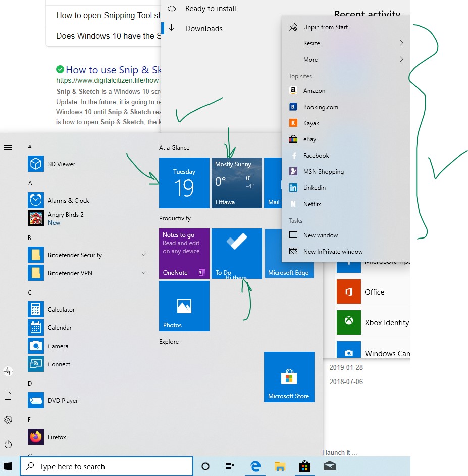Open Facebook from Top sites
468x476 pixels.
tap(346, 156)
